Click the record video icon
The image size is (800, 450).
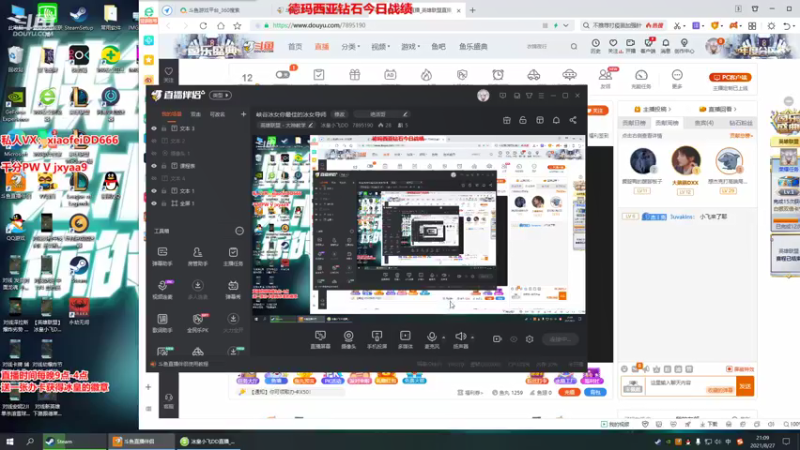(x=497, y=339)
